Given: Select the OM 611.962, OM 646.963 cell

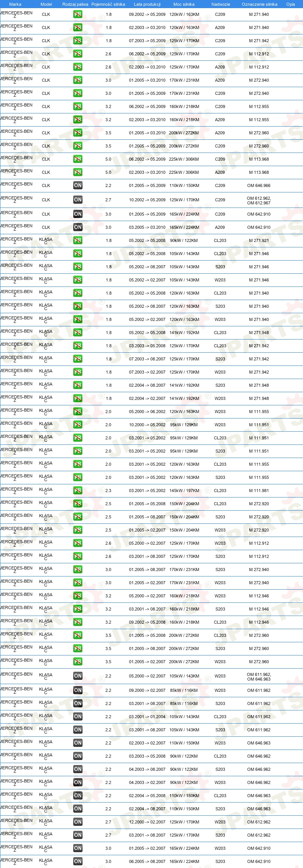Looking at the screenshot, I should pyautogui.click(x=259, y=676).
